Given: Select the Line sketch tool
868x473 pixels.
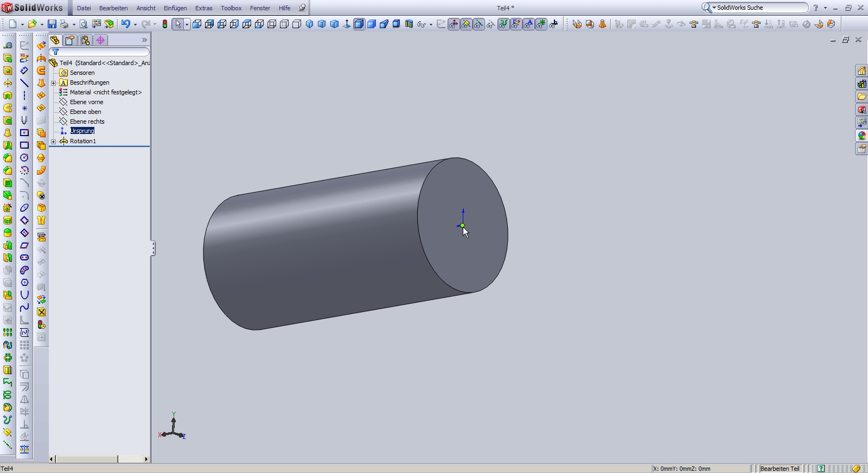Looking at the screenshot, I should [x=24, y=83].
